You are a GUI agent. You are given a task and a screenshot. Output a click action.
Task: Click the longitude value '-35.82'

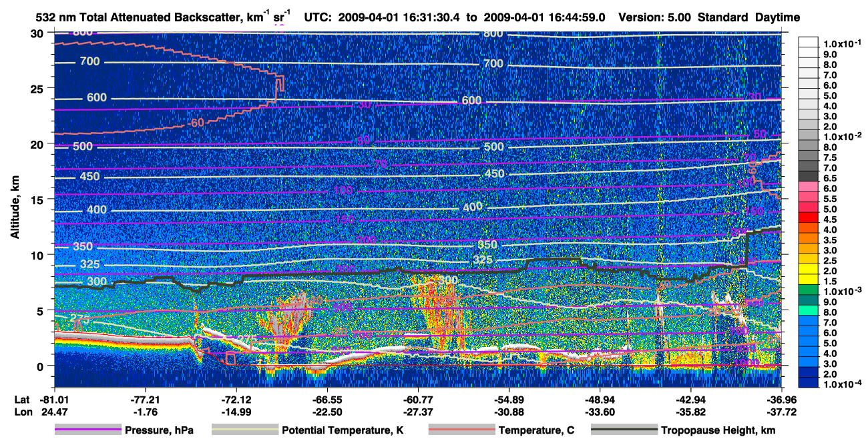690,412
